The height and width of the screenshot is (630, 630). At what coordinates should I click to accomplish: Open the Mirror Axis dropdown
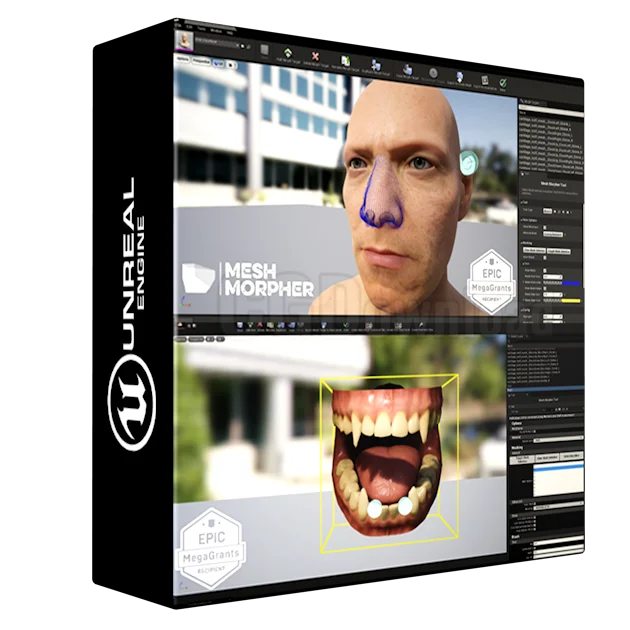point(554,234)
